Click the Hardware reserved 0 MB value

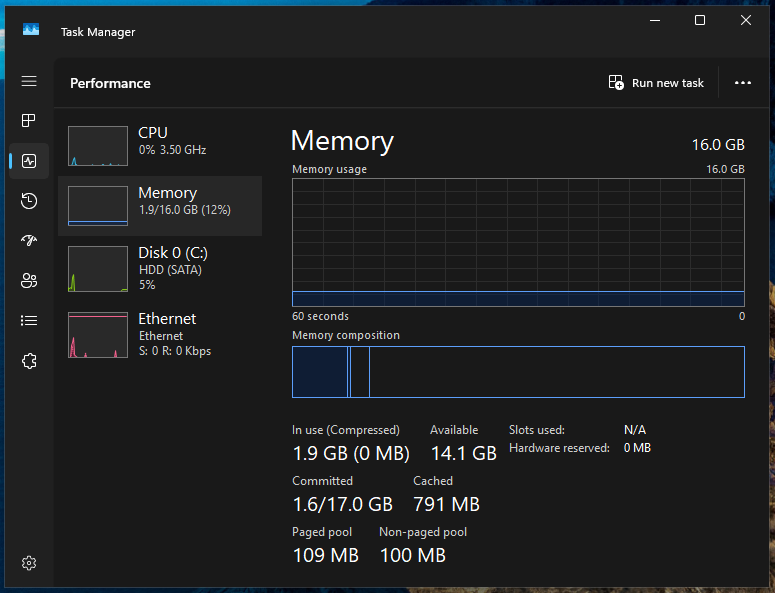(637, 448)
